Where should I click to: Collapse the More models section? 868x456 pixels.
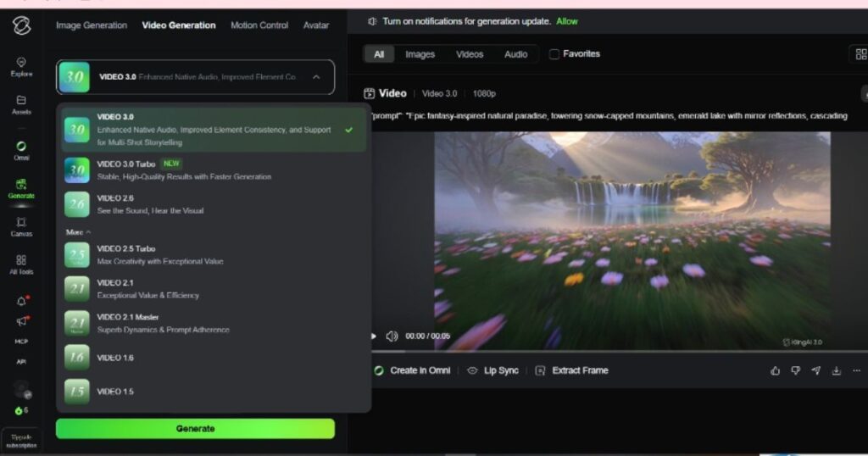78,232
